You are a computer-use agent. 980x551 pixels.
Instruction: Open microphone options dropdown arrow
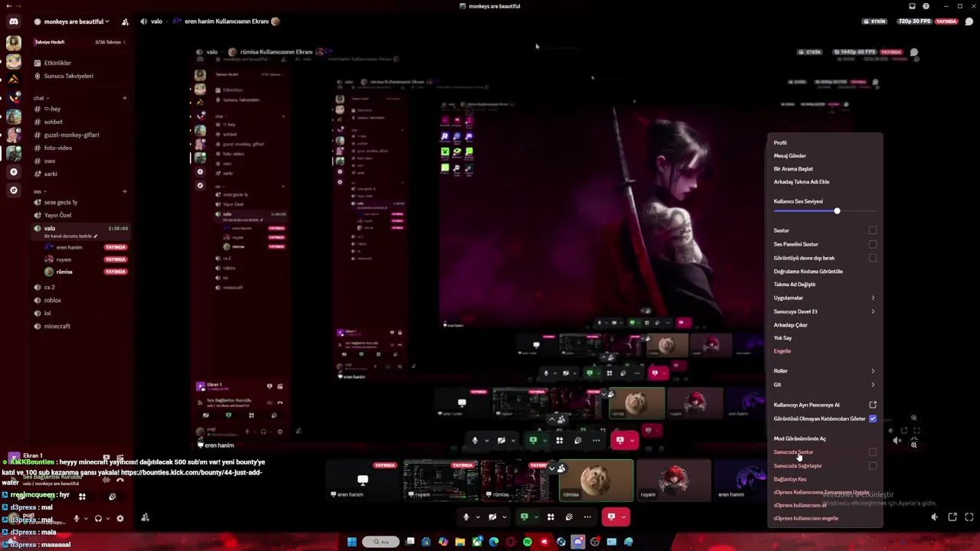click(478, 517)
